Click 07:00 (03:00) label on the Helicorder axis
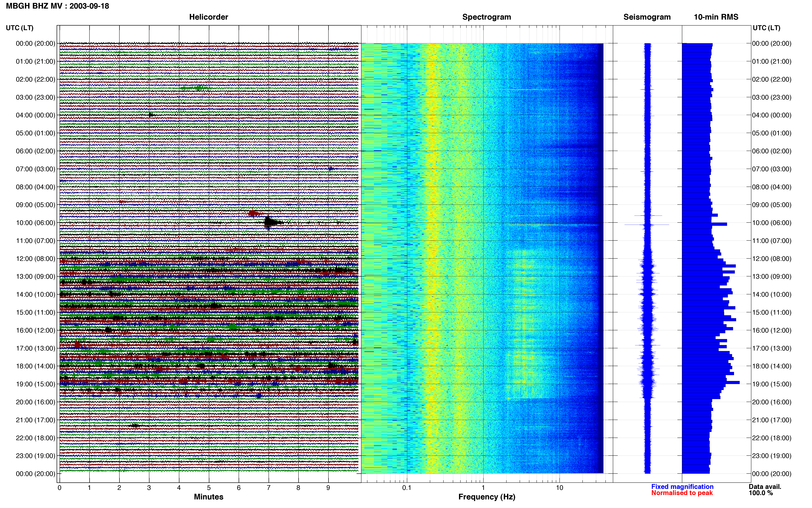This screenshot has width=812, height=508. pos(36,169)
